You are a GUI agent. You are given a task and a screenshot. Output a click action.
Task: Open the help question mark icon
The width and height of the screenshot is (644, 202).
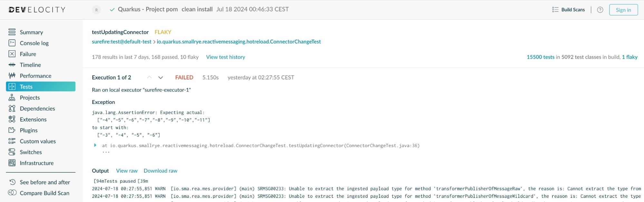(x=600, y=10)
